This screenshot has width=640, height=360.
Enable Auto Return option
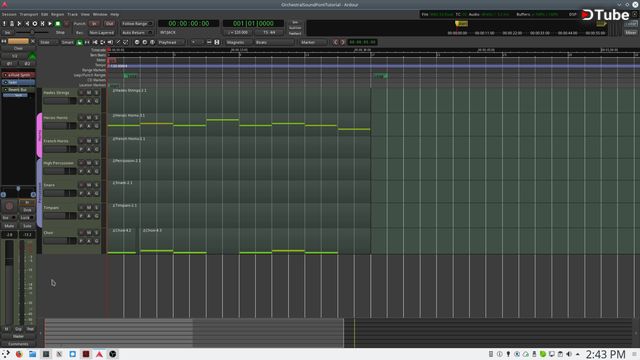click(x=137, y=33)
